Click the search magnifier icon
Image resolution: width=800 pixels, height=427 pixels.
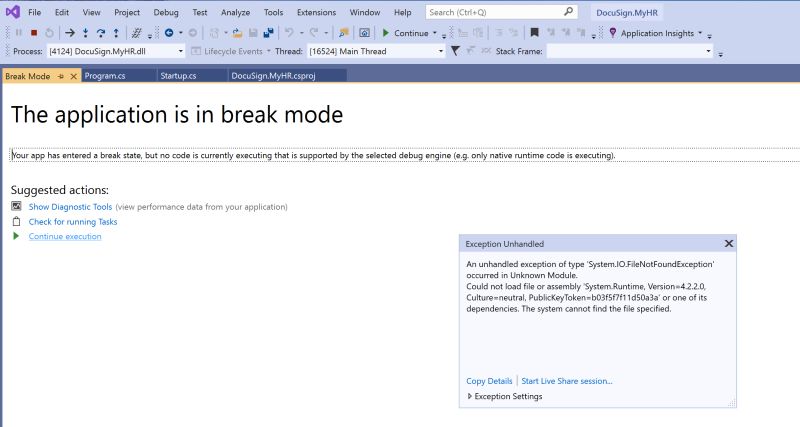[568, 11]
